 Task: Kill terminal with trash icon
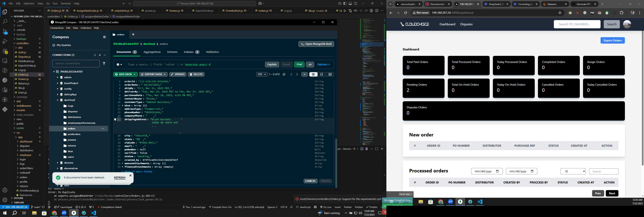tap(366, 149)
